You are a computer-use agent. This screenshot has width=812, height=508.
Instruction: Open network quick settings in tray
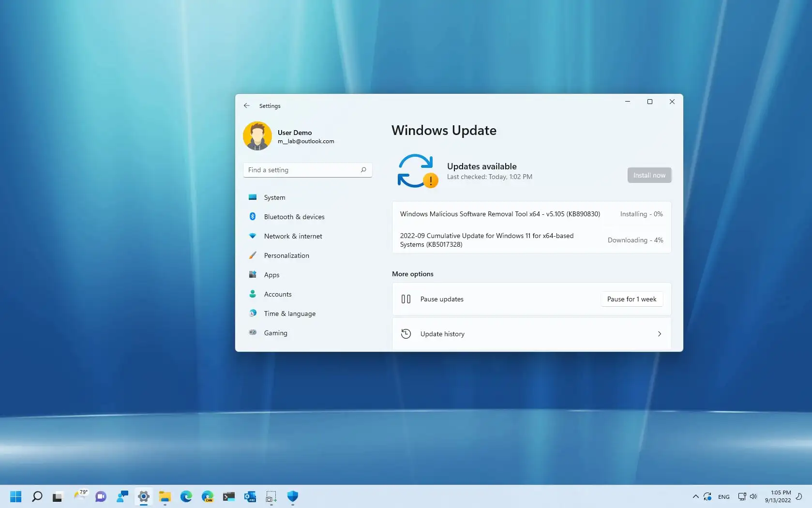click(x=742, y=496)
